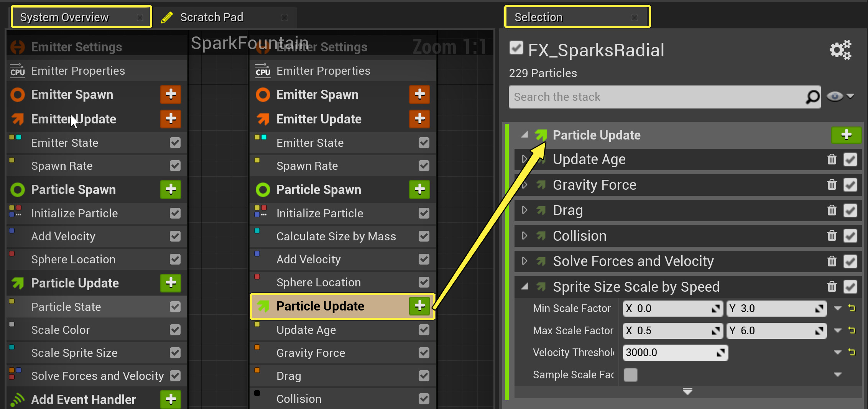Delete the Gravity Force module via trash icon
The height and width of the screenshot is (409, 868).
click(x=832, y=184)
